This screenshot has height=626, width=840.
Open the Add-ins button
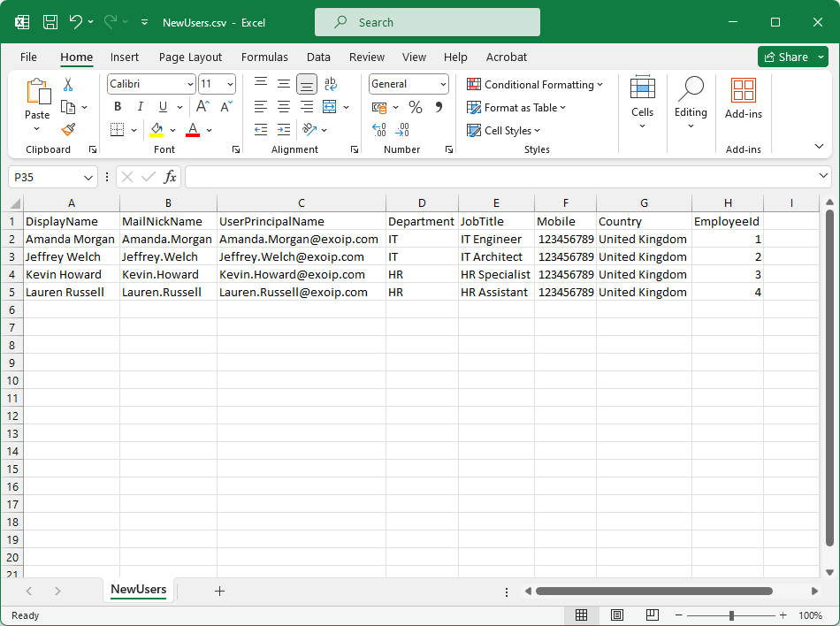[x=743, y=97]
